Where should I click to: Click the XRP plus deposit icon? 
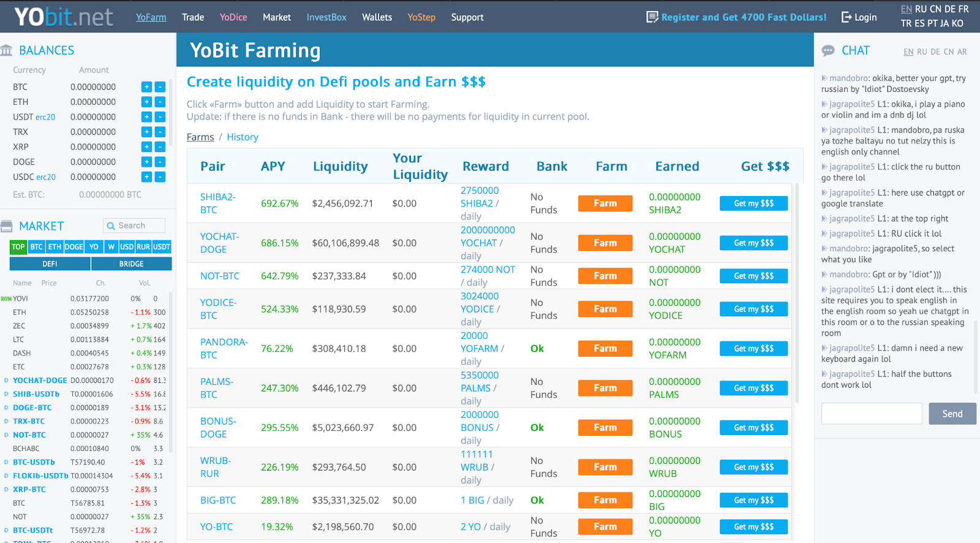coord(146,147)
